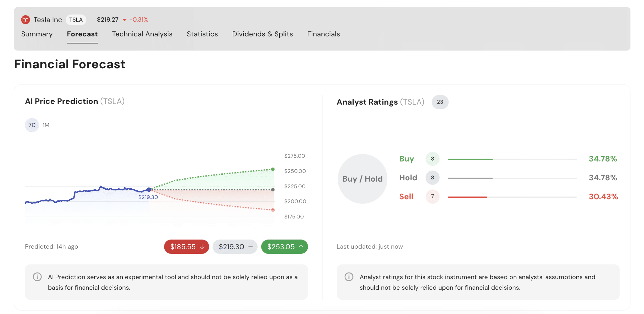Click the Analyst ratings info icon
This screenshot has width=644, height=314.
coord(349,277)
